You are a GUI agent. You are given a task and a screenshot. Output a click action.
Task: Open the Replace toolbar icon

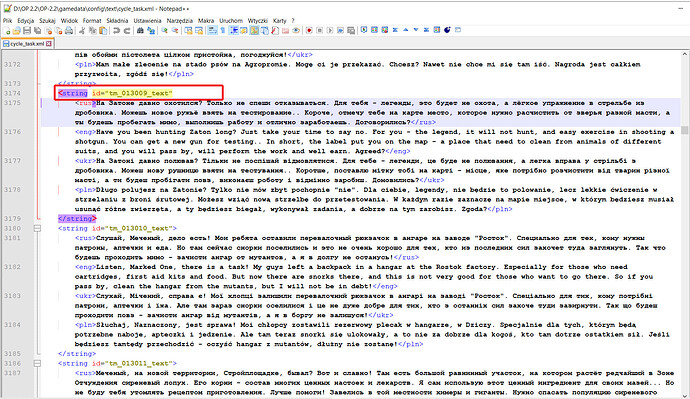(151, 30)
